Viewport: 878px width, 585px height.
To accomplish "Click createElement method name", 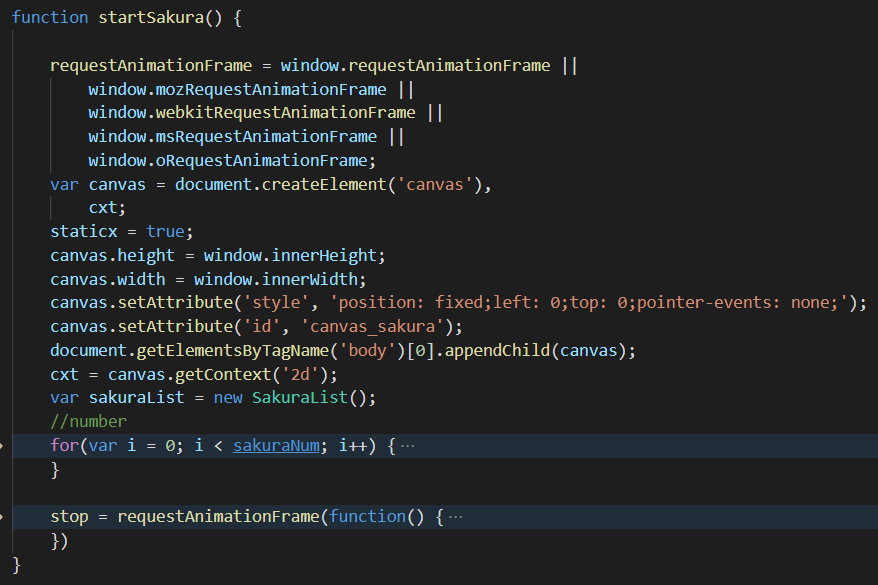I will point(324,184).
